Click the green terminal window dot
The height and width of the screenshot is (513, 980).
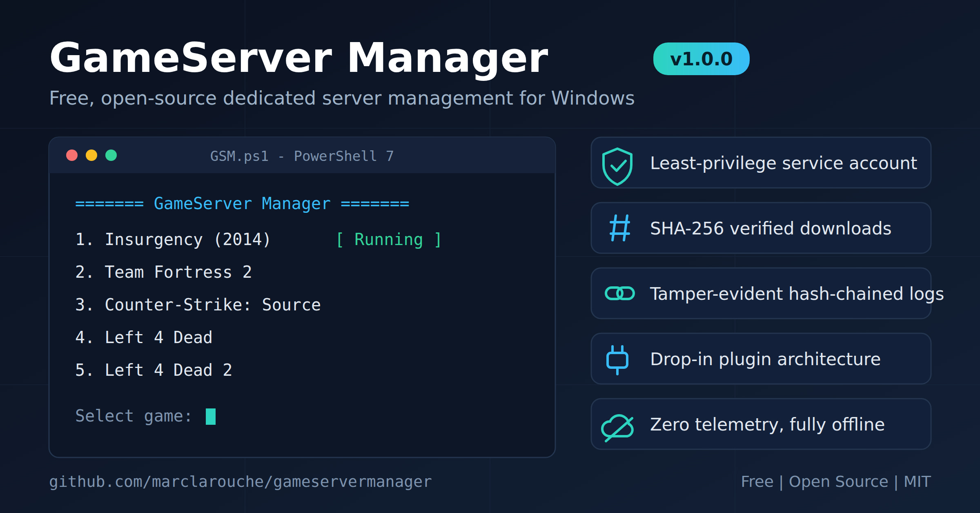[111, 155]
